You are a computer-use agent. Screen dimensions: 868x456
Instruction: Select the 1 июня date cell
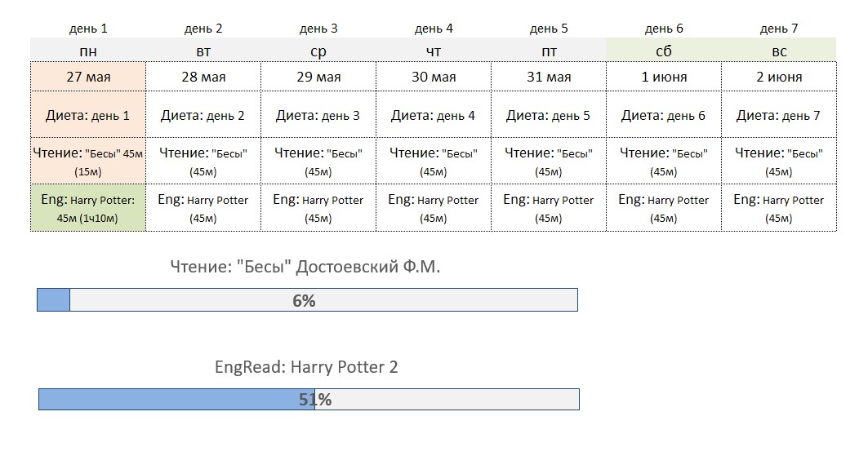(x=664, y=77)
